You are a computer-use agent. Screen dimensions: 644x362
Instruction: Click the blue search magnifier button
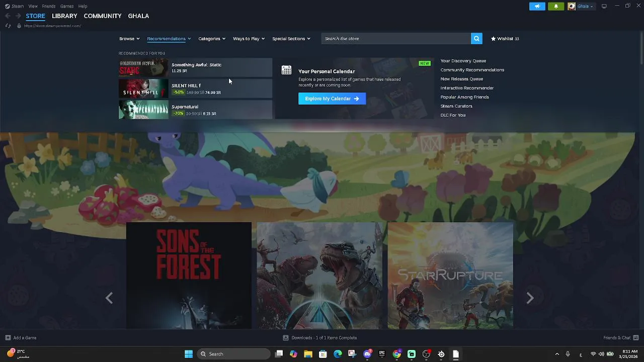(476, 38)
